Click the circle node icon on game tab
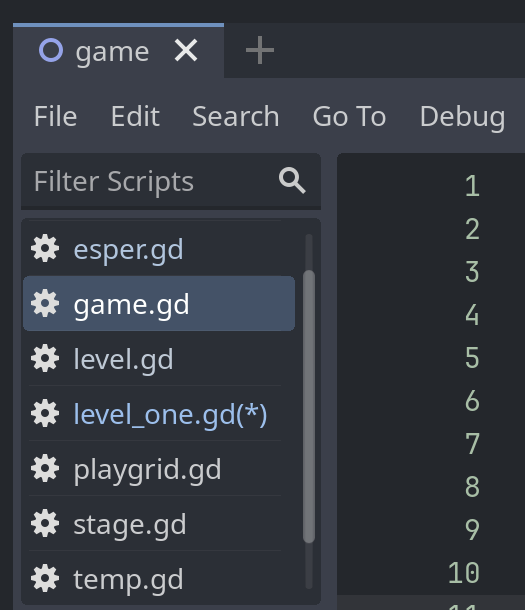This screenshot has width=525, height=610. (x=51, y=51)
